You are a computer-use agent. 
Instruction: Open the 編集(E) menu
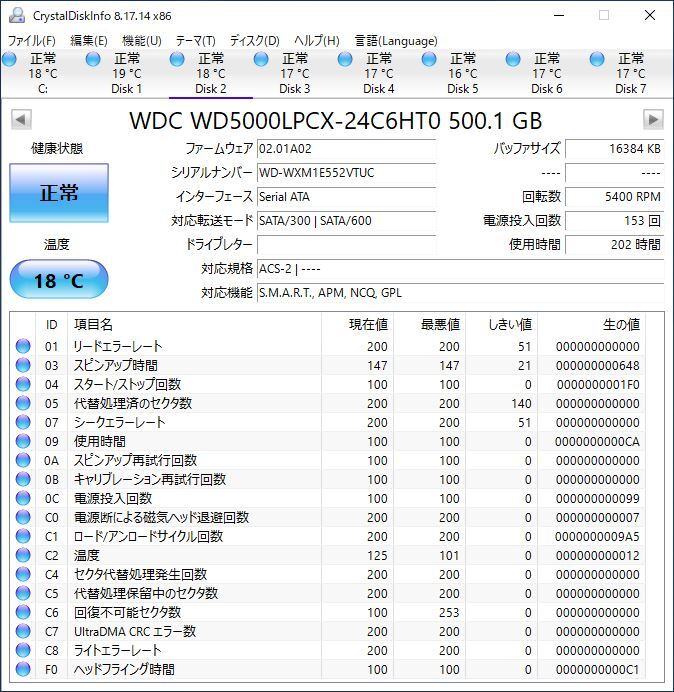(x=89, y=41)
